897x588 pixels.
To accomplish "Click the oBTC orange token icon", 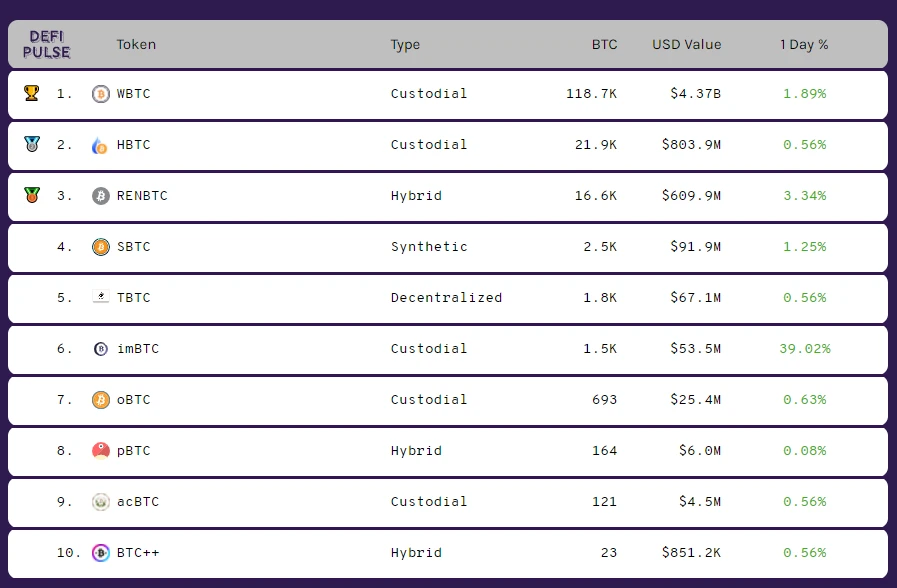I will 101,400.
